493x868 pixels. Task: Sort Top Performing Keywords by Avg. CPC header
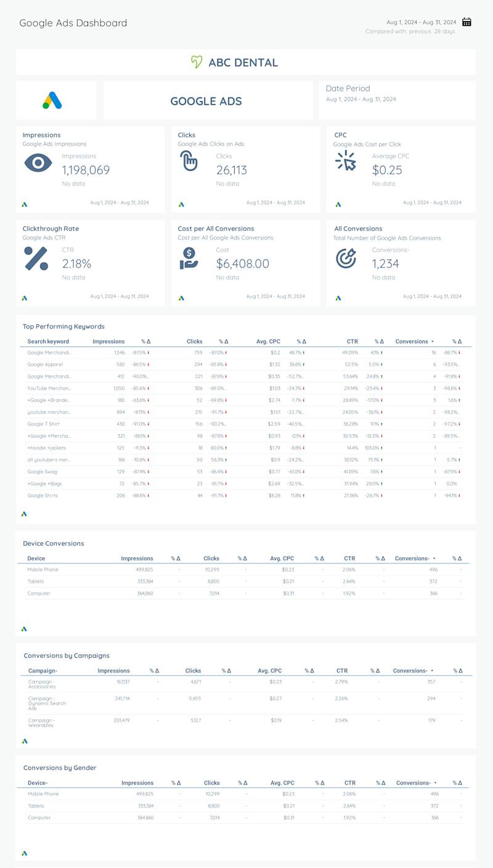(268, 342)
